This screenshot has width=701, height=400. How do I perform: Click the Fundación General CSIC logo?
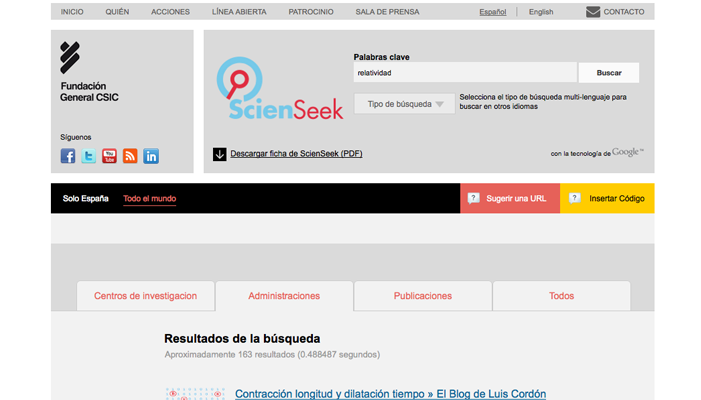coord(89,72)
